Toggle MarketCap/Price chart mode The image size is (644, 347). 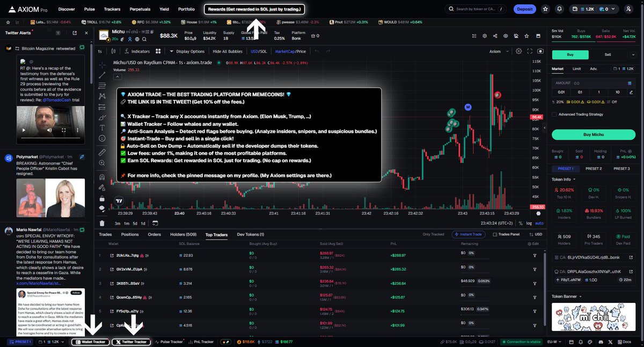coord(290,52)
